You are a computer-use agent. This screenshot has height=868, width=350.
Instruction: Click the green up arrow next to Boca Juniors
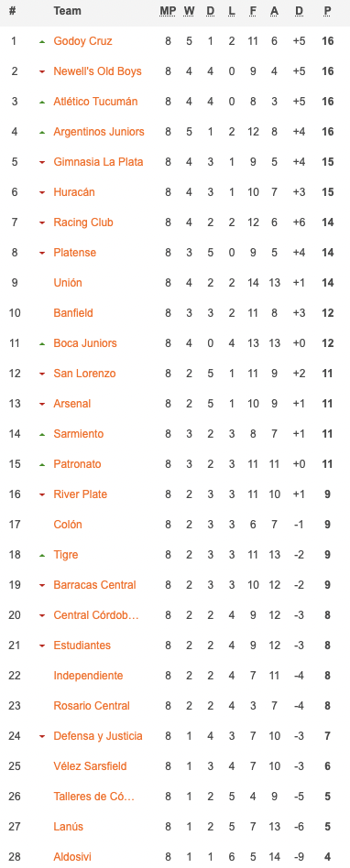point(42,343)
